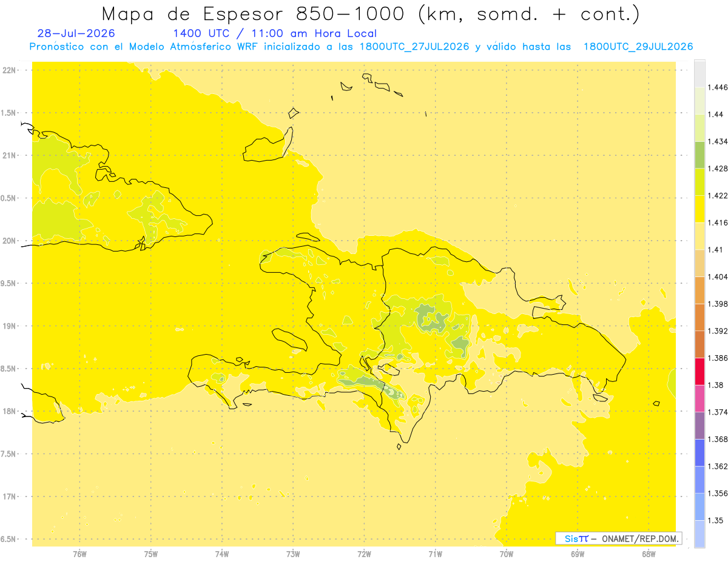Click the 'SisTT - ONAMET/REP.DOM.' credit label
Screen dimensions: 728x562
click(x=619, y=538)
